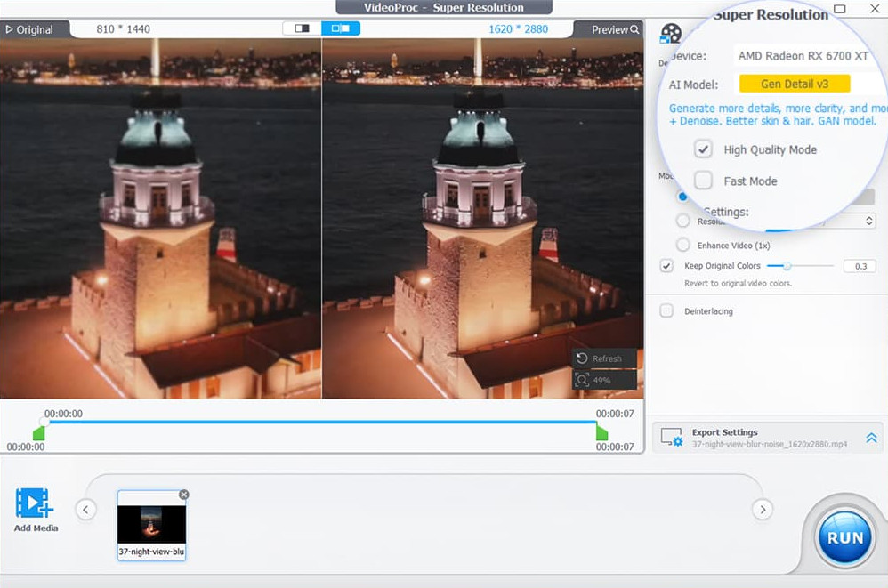Open the AMD Radeon RX 6700 XT device dropdown

pyautogui.click(x=803, y=56)
